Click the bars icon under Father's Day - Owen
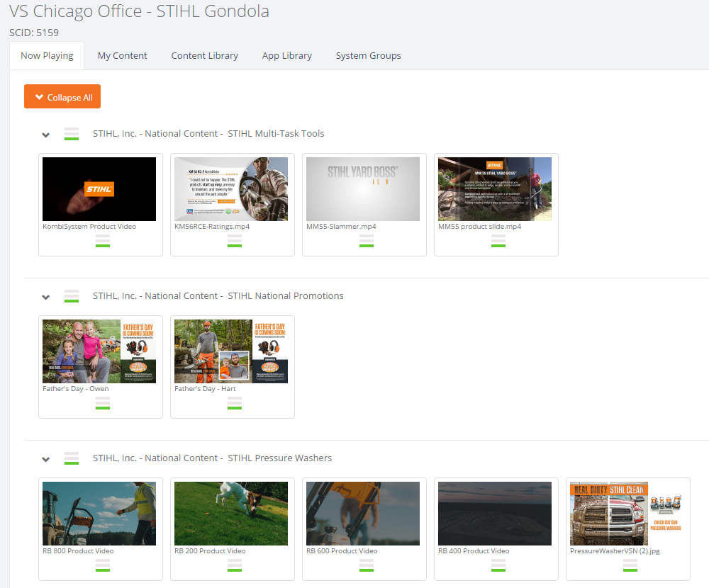The image size is (709, 588). pyautogui.click(x=103, y=403)
